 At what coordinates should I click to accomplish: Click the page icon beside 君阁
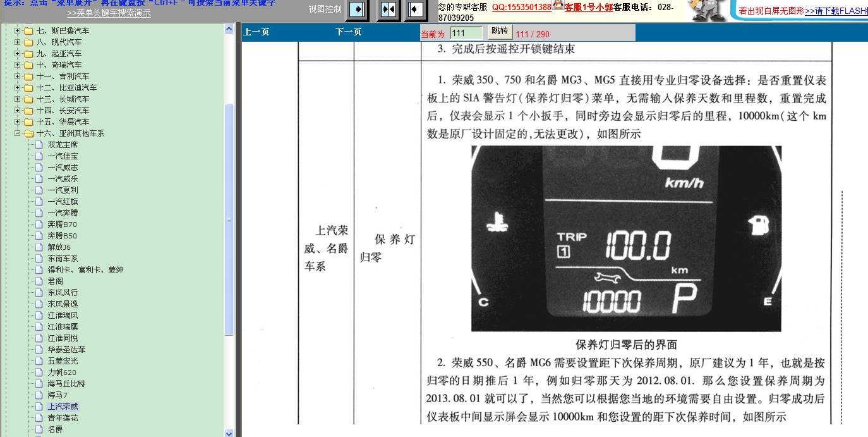pyautogui.click(x=39, y=281)
